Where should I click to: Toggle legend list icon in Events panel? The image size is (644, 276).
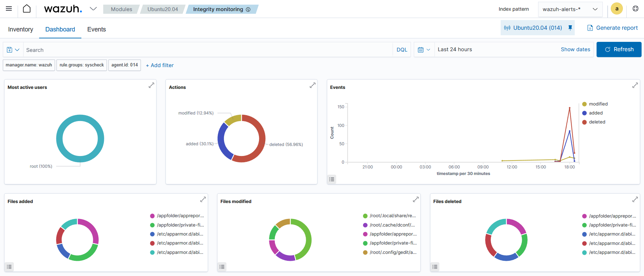click(x=332, y=179)
